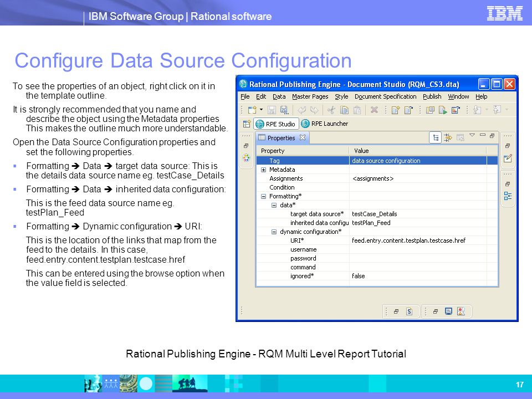Open the Master Pages menu
This screenshot has width=532, height=399.
click(310, 96)
